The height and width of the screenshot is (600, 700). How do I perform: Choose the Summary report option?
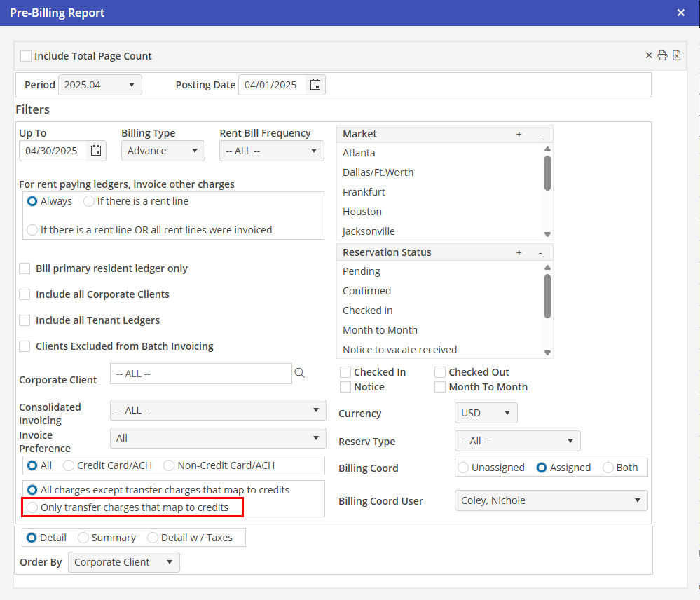83,538
